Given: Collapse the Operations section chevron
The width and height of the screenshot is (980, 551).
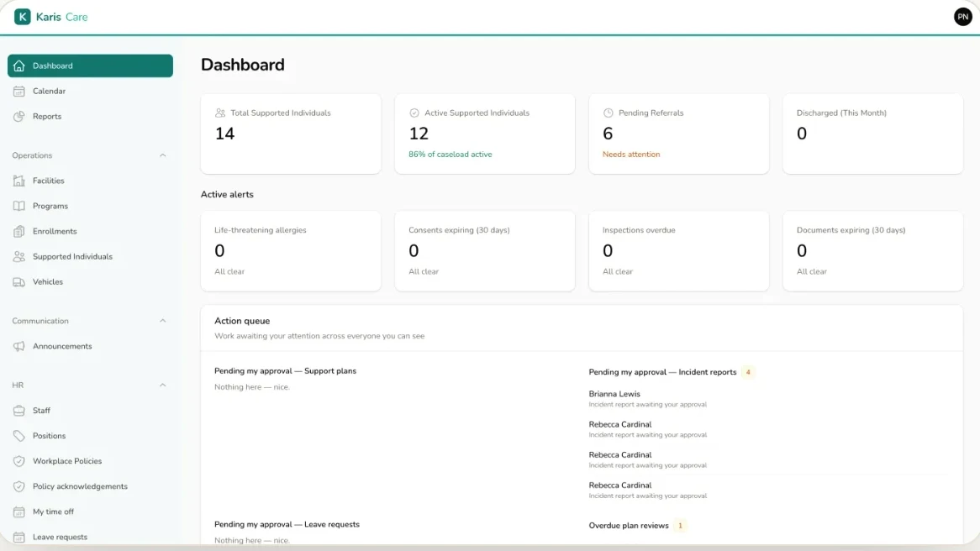Looking at the screenshot, I should (162, 155).
